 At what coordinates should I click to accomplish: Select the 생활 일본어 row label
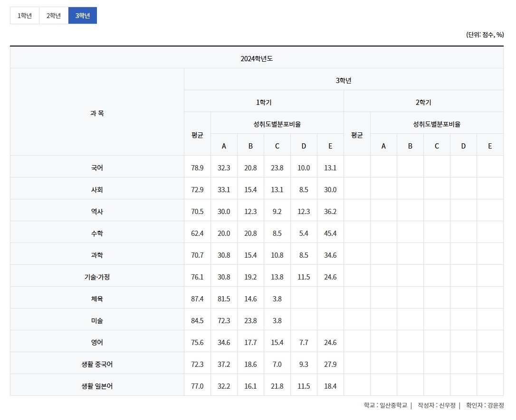point(97,386)
